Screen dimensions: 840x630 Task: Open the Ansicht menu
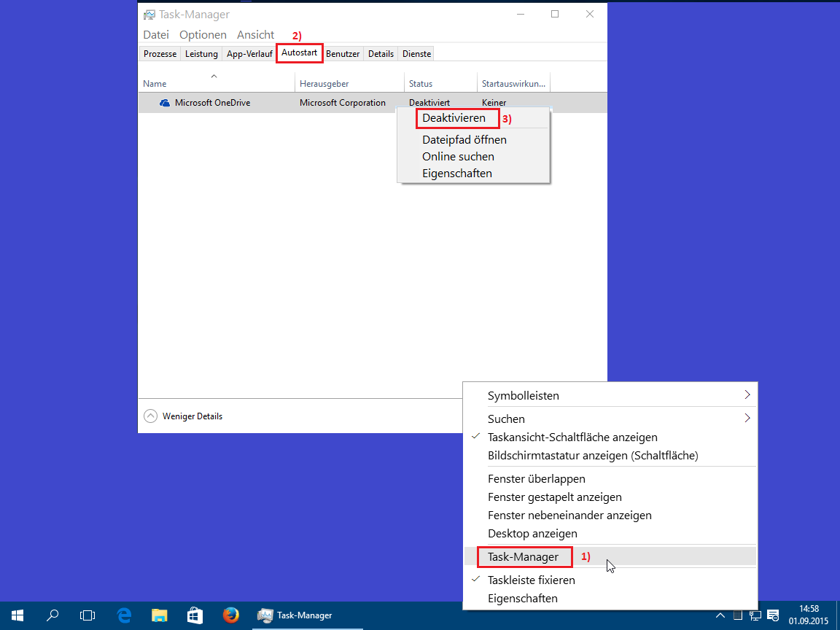tap(255, 35)
